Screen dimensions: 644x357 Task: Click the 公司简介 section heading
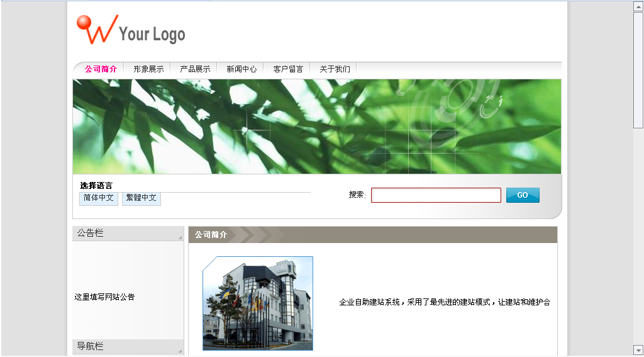211,235
